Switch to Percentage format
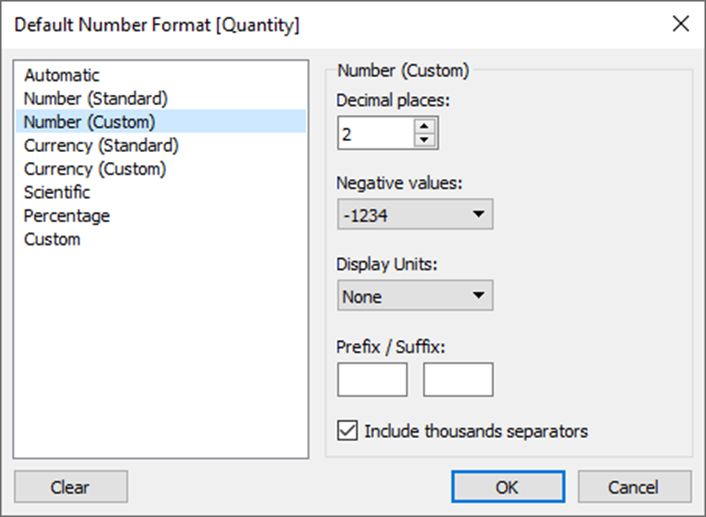Screen dimensions: 706x517 pyautogui.click(x=67, y=216)
